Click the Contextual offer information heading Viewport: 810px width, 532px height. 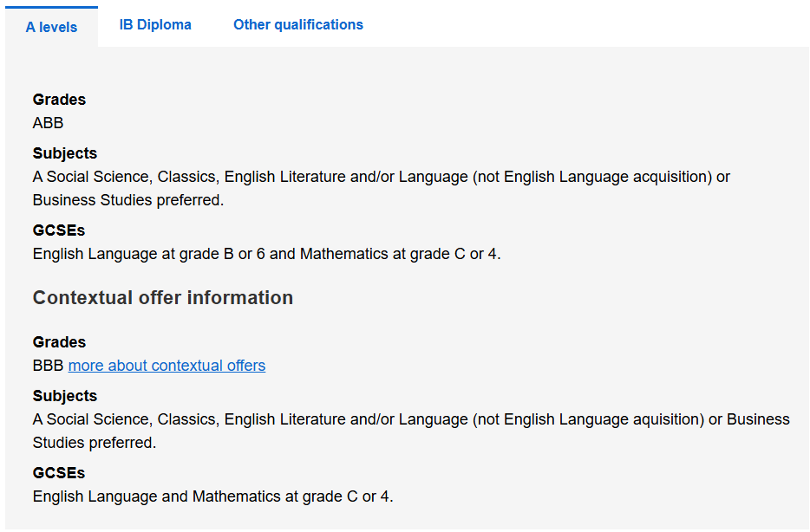pos(163,298)
